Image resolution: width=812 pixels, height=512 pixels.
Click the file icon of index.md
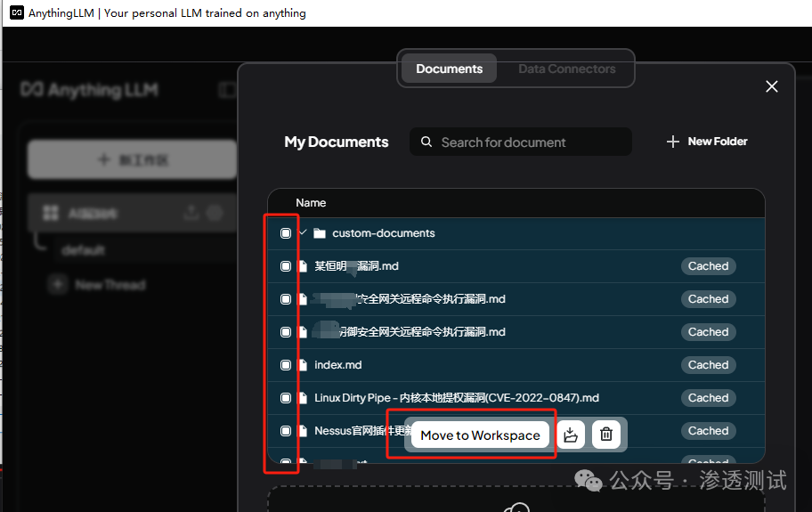tap(303, 365)
